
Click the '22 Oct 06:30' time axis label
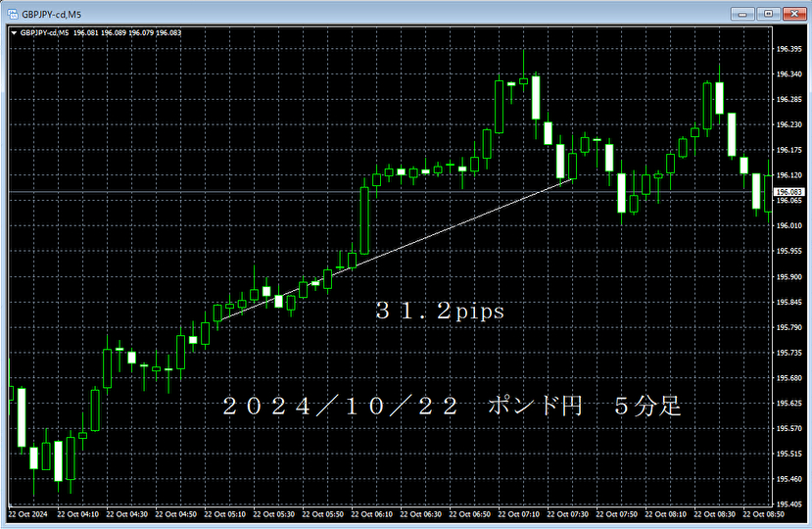point(420,514)
